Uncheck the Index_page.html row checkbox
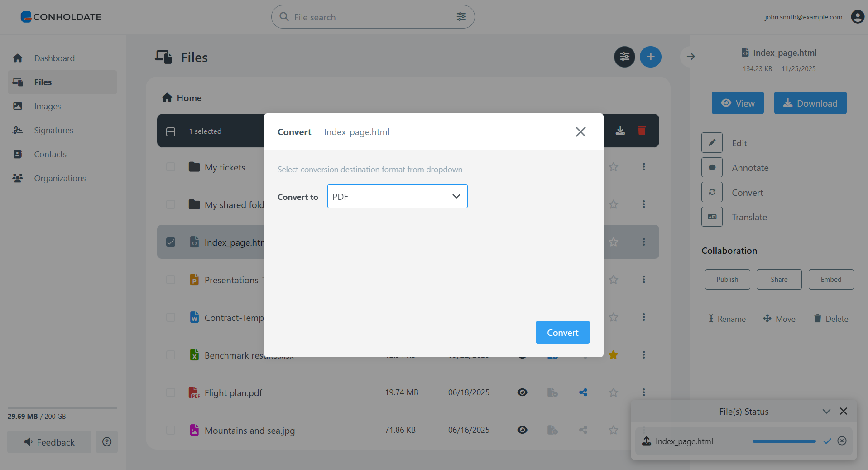 (171, 242)
